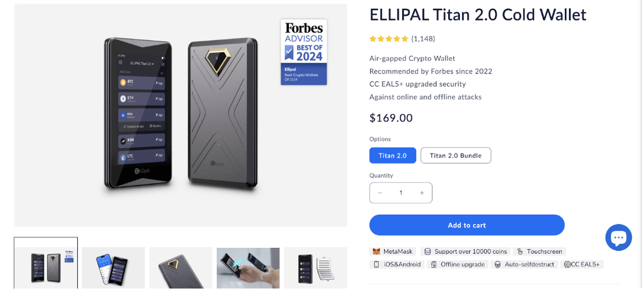Increase quantity with the plus button
The height and width of the screenshot is (299, 644).
(422, 193)
